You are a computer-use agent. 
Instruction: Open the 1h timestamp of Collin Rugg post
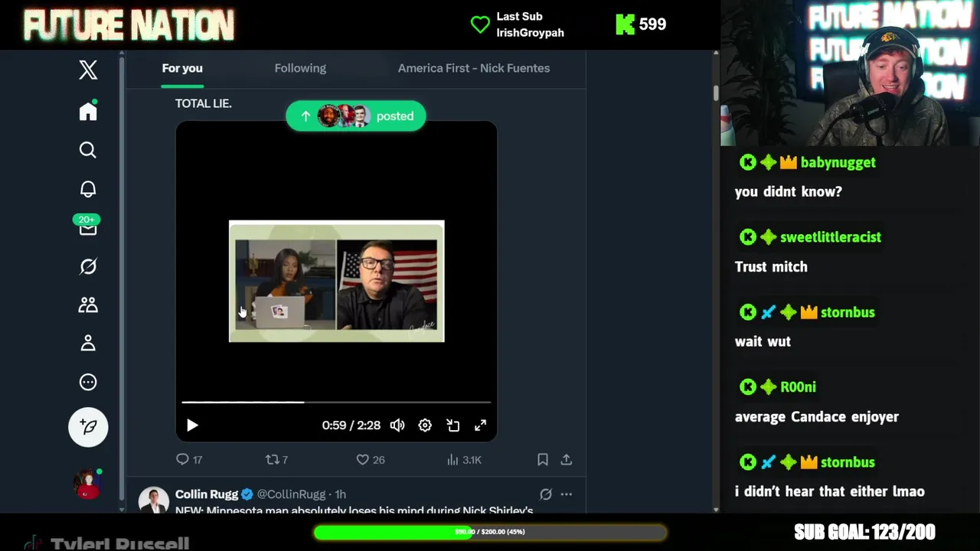[x=341, y=494]
